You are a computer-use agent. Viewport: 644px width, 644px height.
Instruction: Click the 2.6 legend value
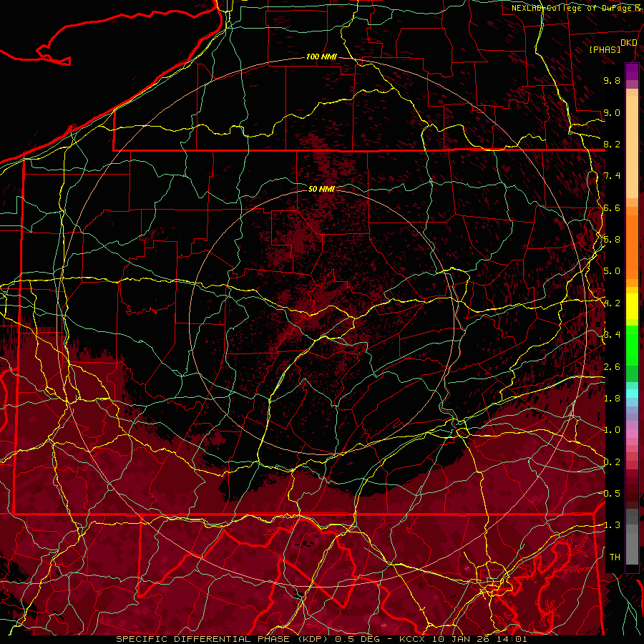612,366
